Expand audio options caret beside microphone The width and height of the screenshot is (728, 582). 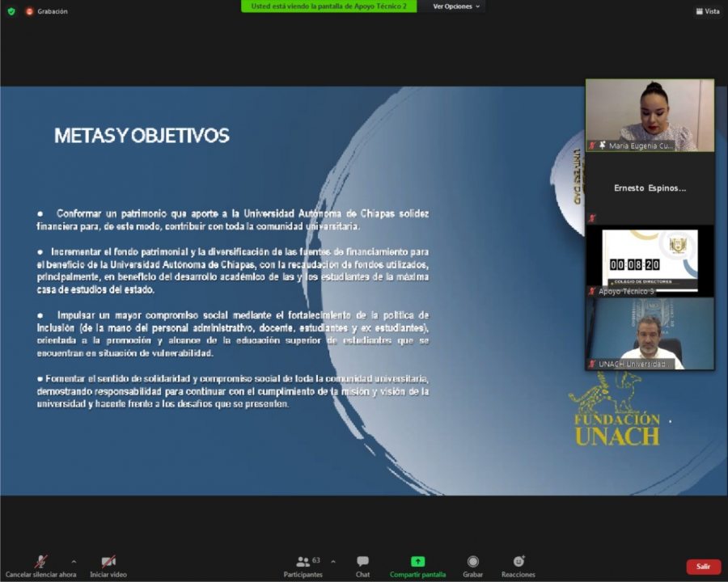tap(74, 562)
